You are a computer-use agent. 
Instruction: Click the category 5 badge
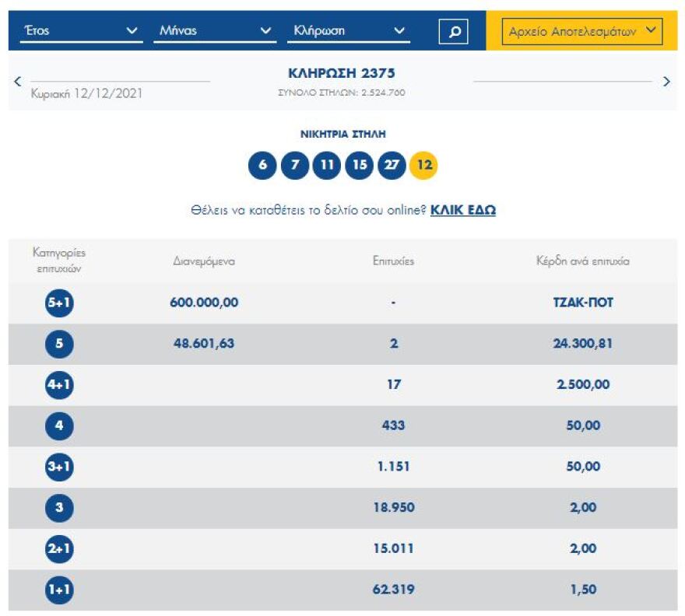[59, 344]
